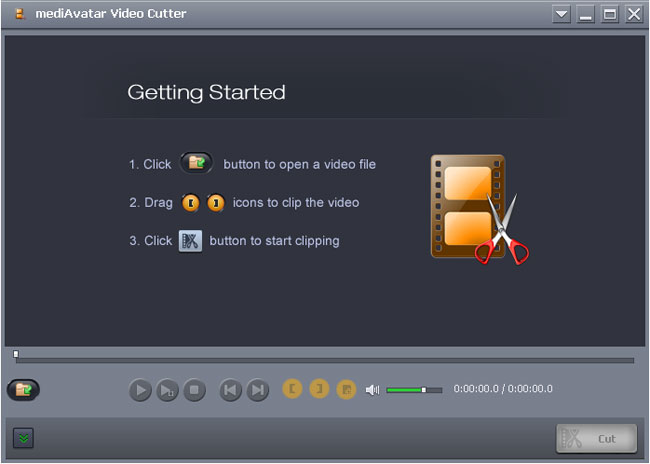Image resolution: width=650 pixels, height=464 pixels.
Task: Set the start point bracket marker
Action: coord(292,389)
